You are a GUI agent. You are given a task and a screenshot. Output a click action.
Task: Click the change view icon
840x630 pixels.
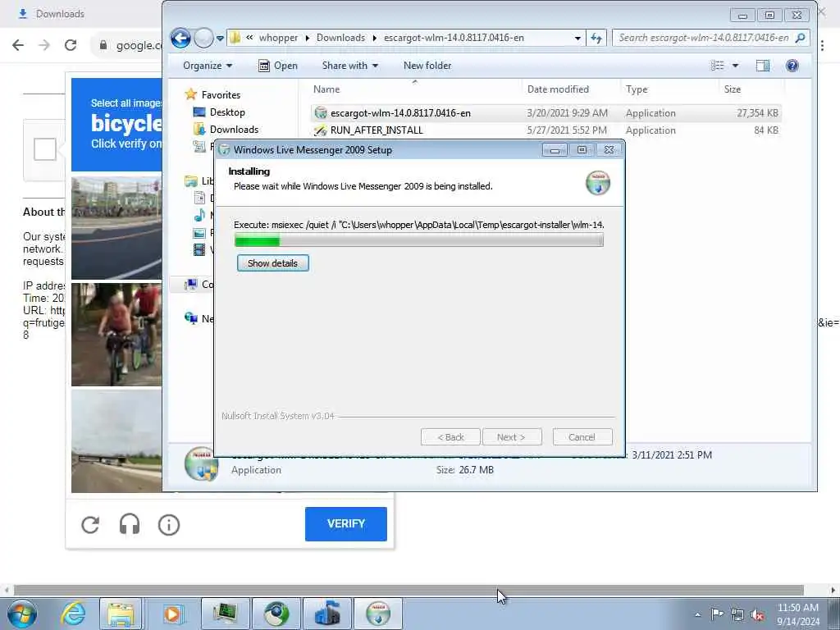(717, 66)
